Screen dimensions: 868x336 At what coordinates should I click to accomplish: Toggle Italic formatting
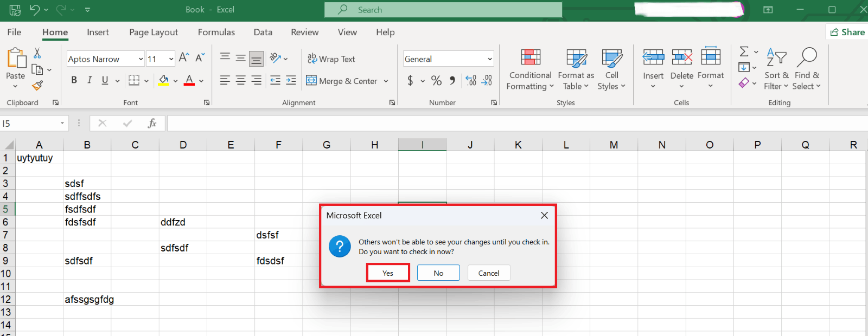tap(90, 80)
